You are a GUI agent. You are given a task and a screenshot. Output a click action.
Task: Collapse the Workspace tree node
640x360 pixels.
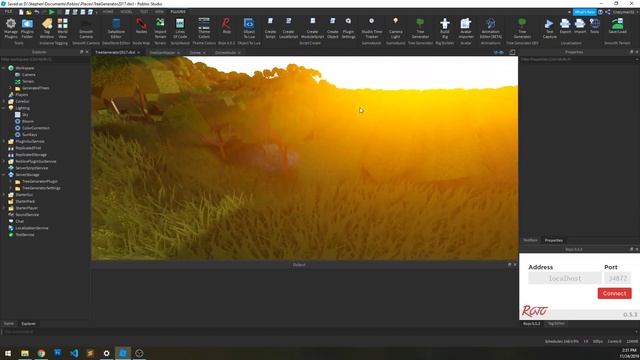click(x=4, y=68)
